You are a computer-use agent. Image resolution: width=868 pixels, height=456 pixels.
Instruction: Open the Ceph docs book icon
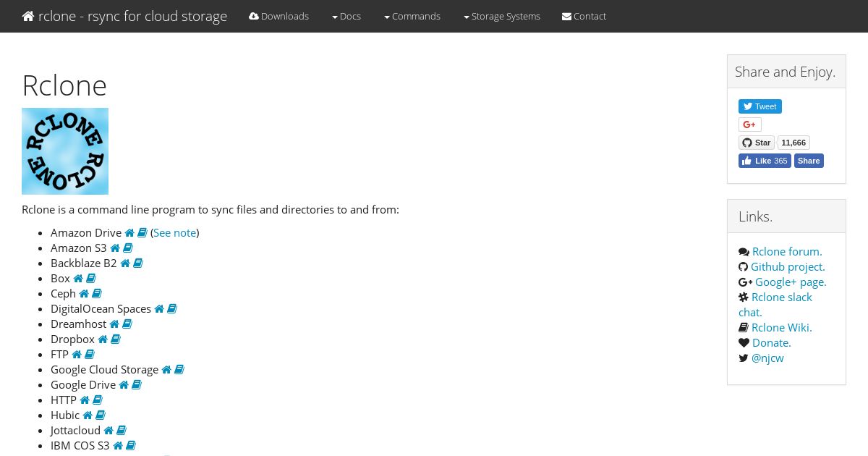(x=96, y=294)
